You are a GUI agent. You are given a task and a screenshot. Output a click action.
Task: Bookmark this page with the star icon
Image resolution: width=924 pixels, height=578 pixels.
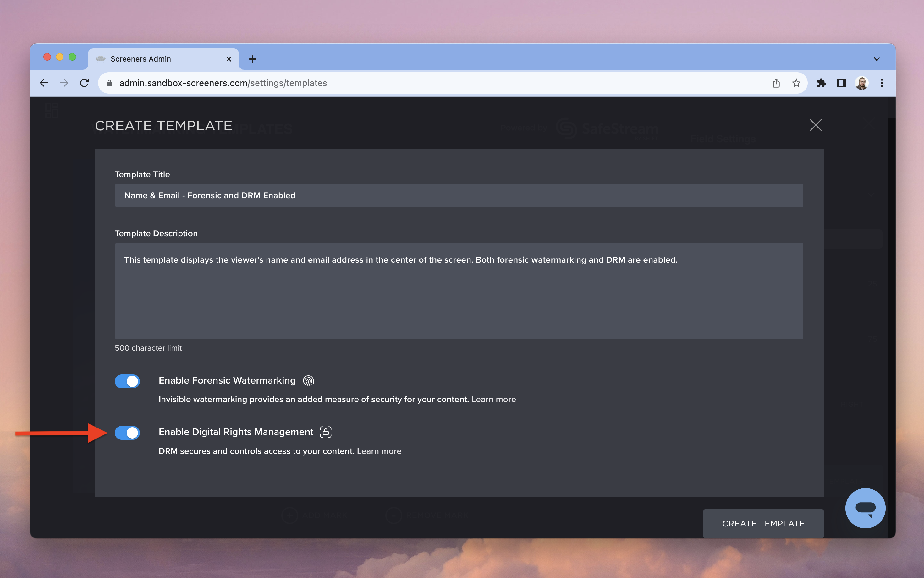(796, 83)
